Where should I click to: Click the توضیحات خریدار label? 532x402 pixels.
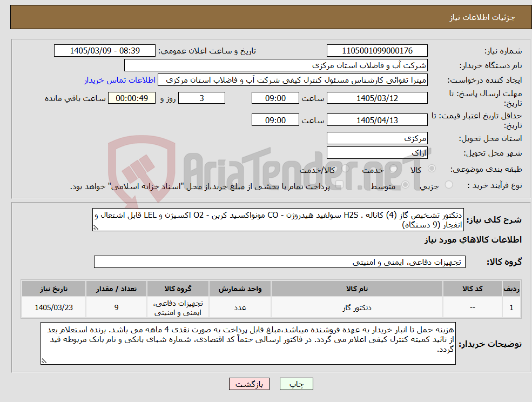click(490, 344)
